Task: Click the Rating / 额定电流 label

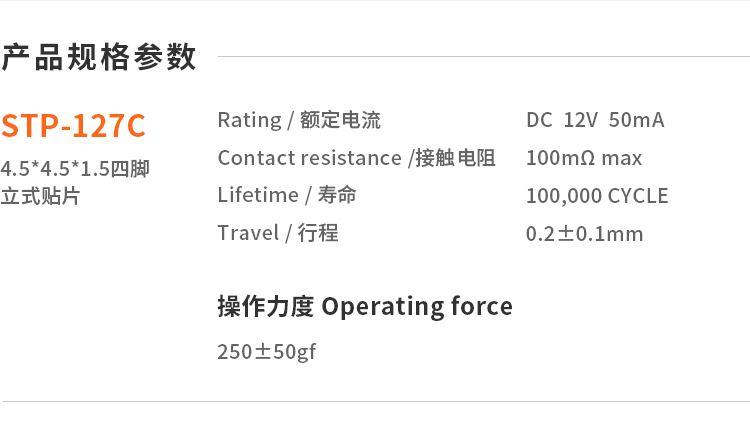Action: coord(299,120)
